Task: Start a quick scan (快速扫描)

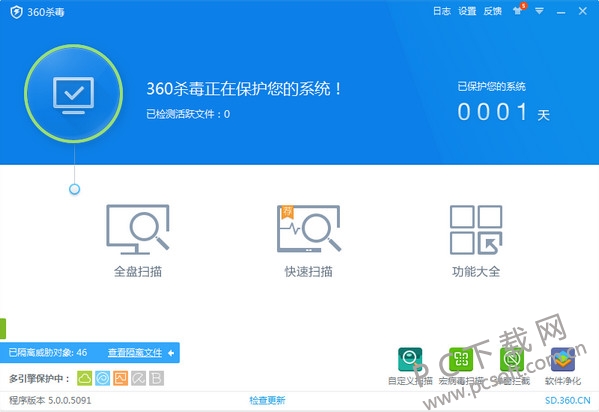Action: pos(309,241)
